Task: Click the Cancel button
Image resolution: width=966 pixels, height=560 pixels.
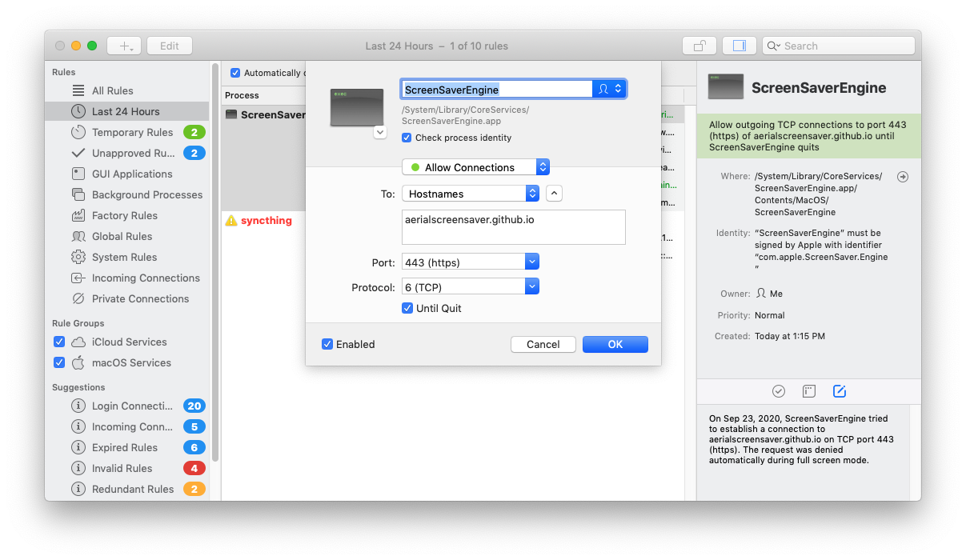Action: point(543,344)
